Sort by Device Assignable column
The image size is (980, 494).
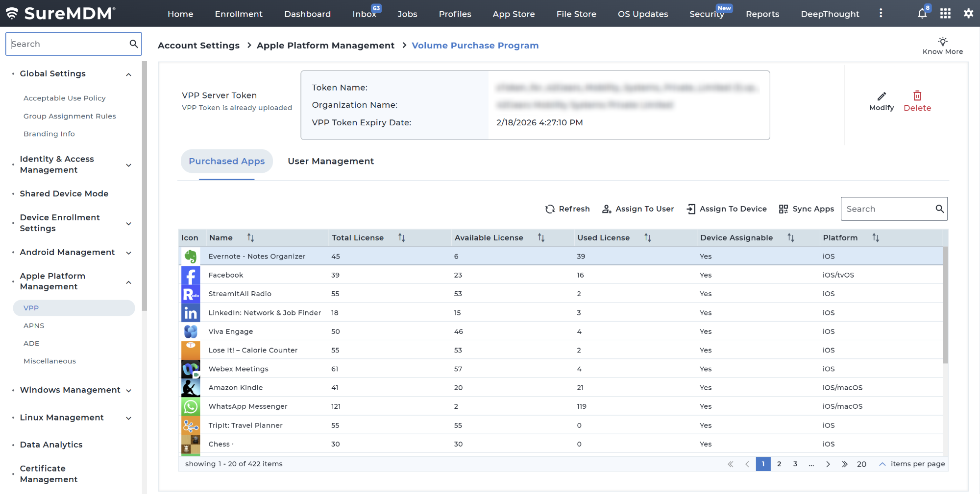(x=790, y=237)
